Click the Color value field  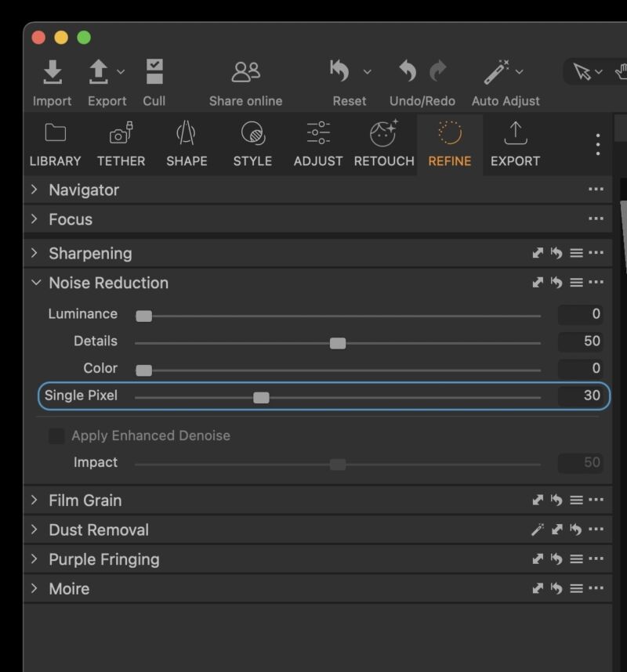580,368
